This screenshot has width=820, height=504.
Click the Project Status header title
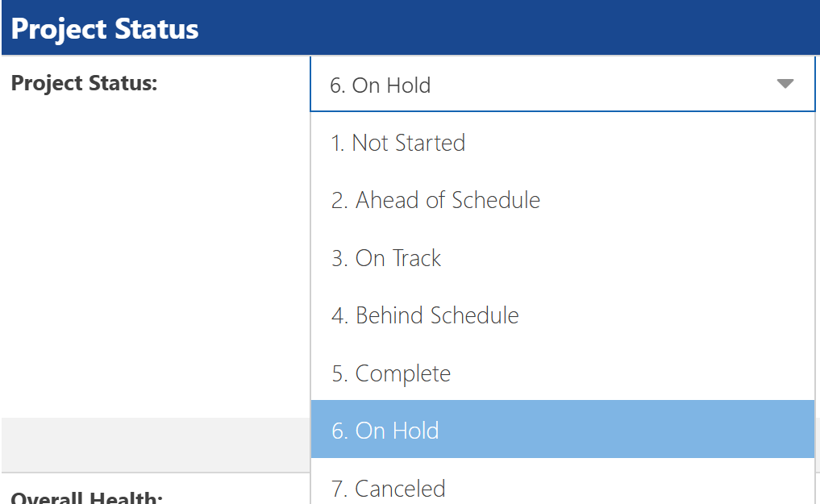[105, 29]
